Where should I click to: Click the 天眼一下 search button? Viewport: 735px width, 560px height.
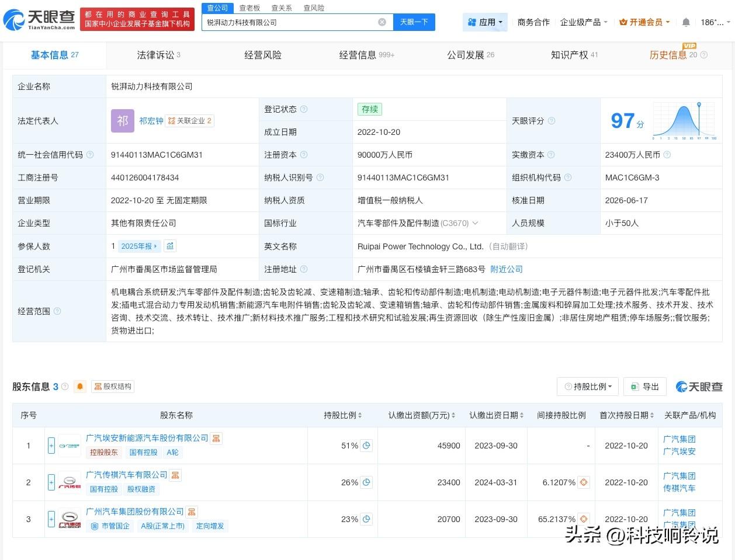414,22
